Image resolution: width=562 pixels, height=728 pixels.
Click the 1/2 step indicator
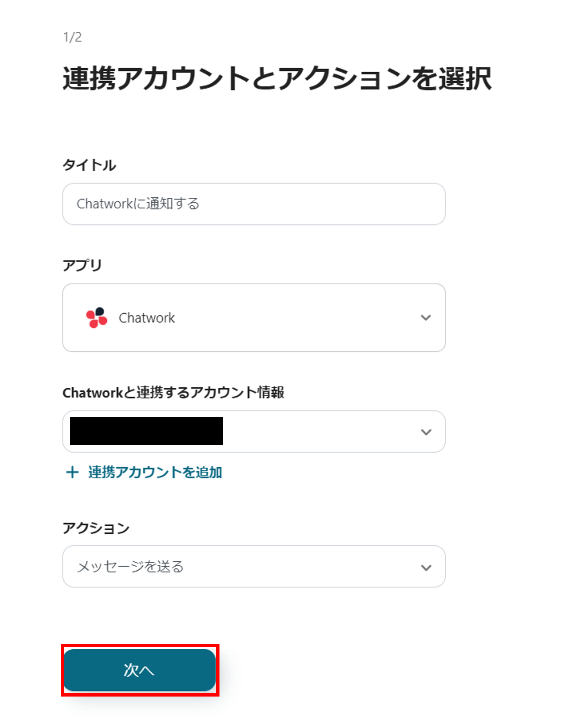[x=72, y=37]
